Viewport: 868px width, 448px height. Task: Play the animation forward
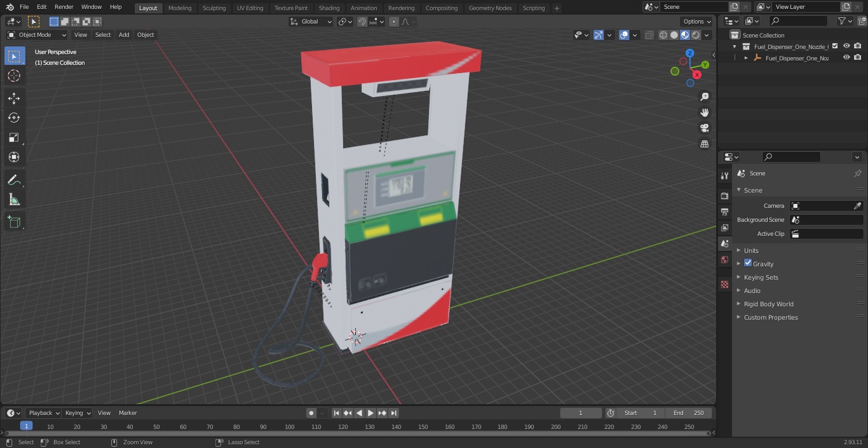point(370,413)
